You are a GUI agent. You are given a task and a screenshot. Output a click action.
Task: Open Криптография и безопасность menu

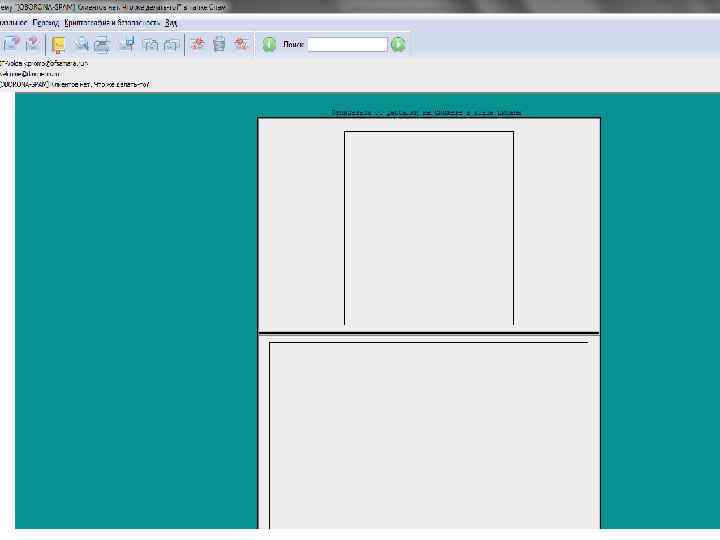(112, 22)
